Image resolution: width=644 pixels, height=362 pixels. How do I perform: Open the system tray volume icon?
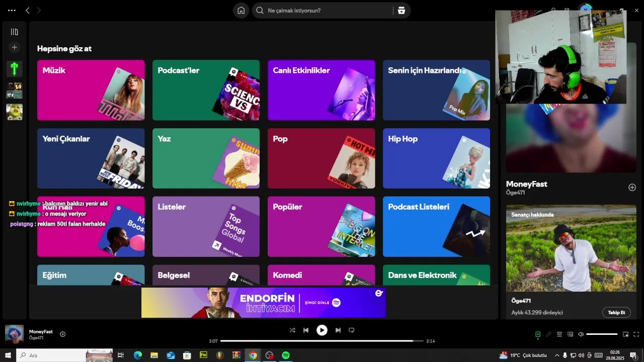click(x=582, y=355)
